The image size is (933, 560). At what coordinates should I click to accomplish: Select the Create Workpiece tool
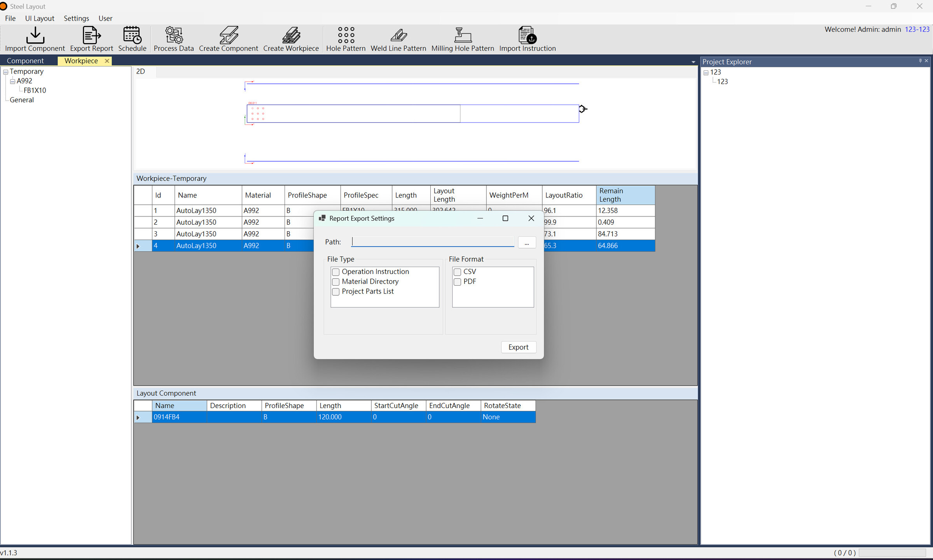click(291, 39)
